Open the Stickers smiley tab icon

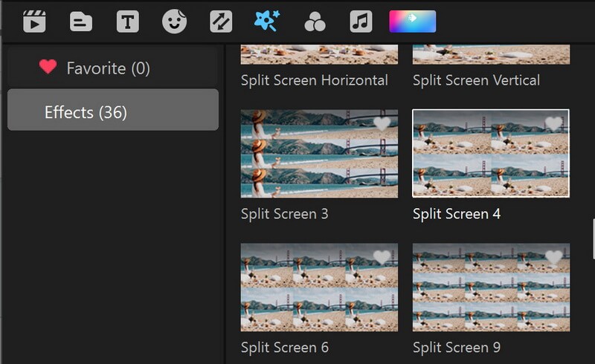point(174,22)
